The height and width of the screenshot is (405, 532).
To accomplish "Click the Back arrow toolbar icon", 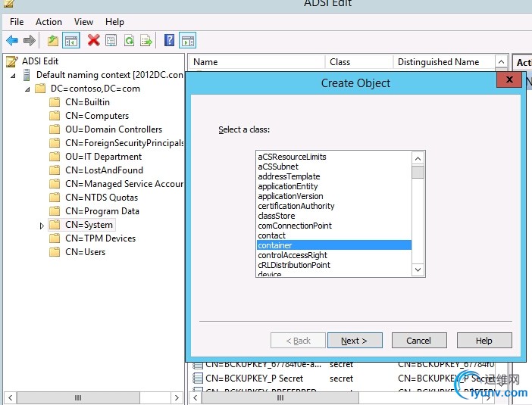I will [12, 40].
